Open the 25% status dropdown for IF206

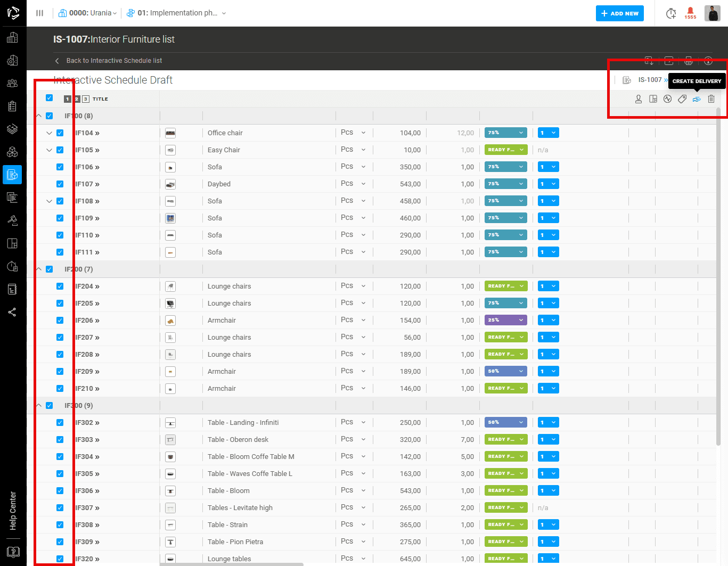(506, 321)
